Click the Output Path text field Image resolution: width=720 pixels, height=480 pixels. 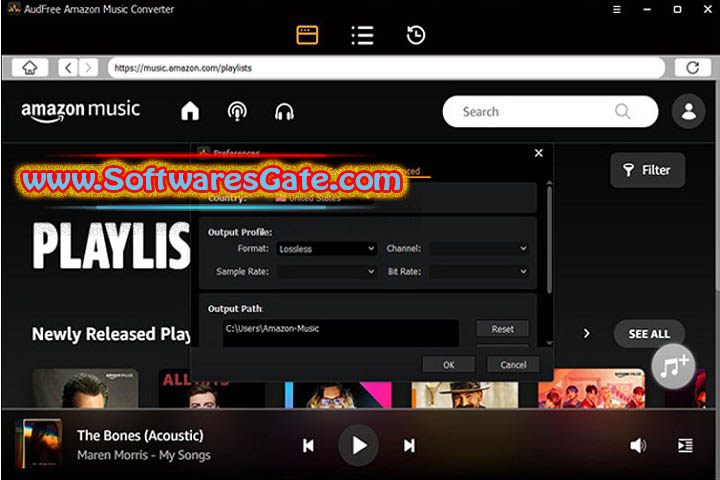pyautogui.click(x=341, y=333)
